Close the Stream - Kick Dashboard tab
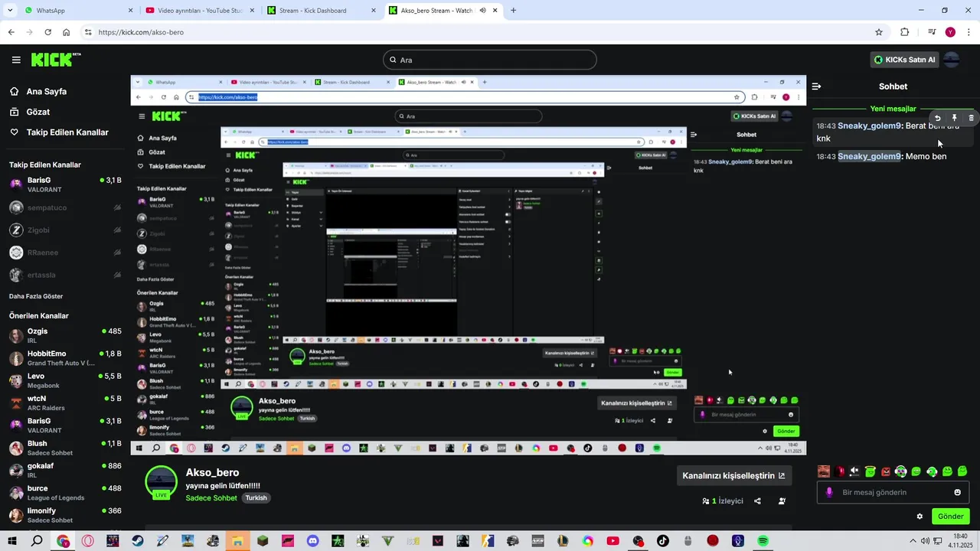980x551 pixels. [374, 11]
